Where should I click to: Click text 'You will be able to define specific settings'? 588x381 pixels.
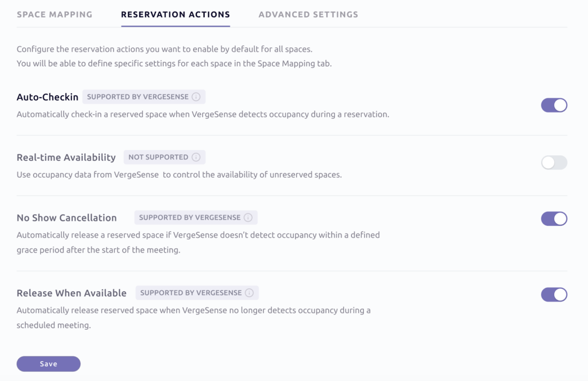click(x=174, y=63)
